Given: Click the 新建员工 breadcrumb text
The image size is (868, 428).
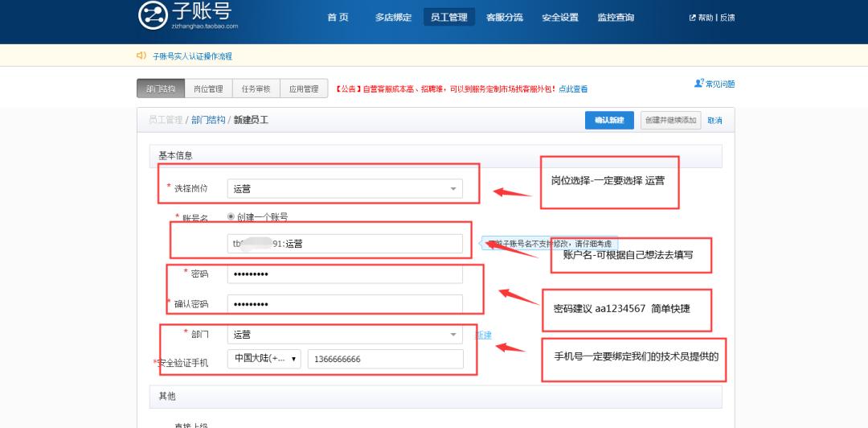Looking at the screenshot, I should click(x=252, y=120).
